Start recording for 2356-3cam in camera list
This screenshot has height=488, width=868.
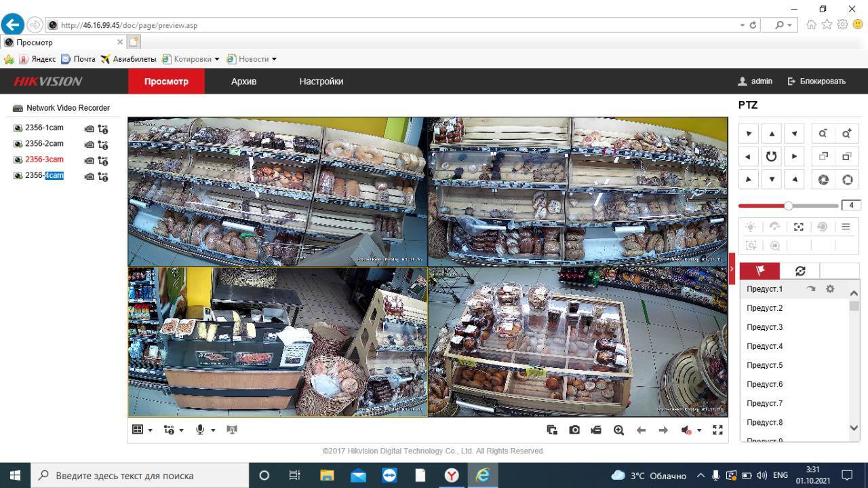click(89, 161)
